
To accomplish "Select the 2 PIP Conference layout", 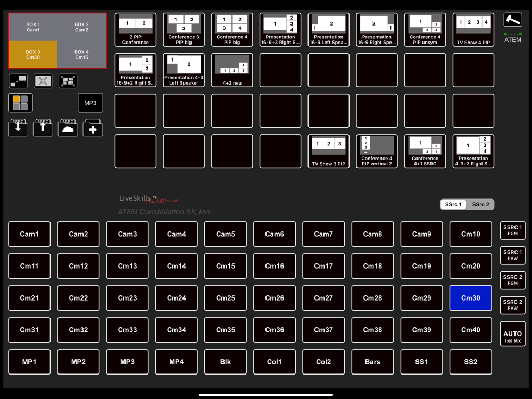I will [x=136, y=30].
